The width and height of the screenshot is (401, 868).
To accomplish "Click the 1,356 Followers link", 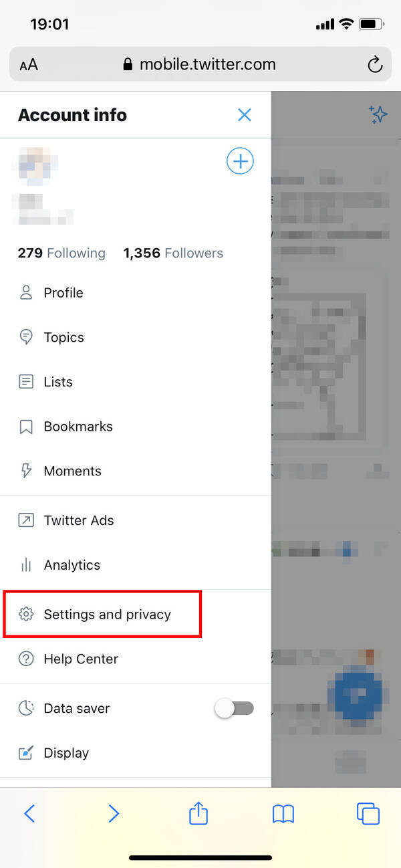I will point(173,253).
